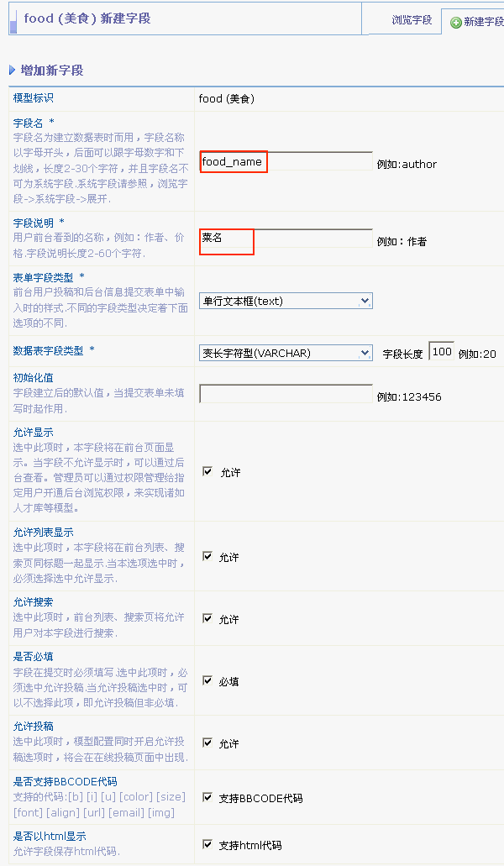The height and width of the screenshot is (866, 504).
Task: Click the 增加新字段 section heading
Action: [x=52, y=71]
